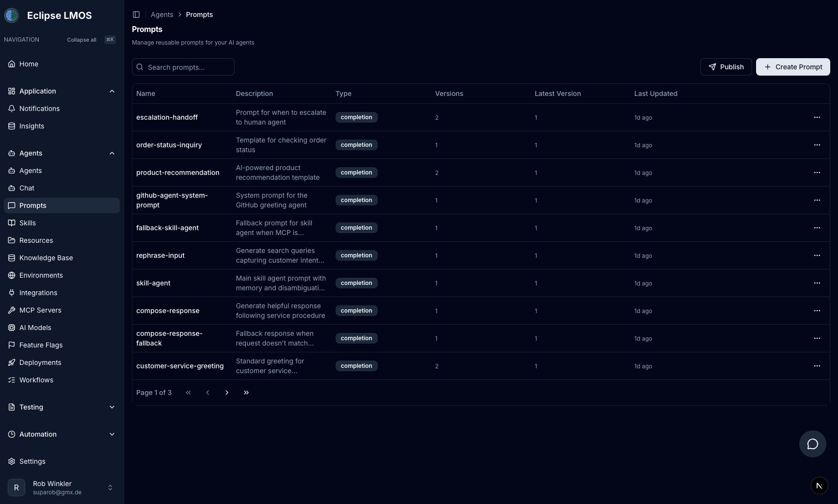838x504 pixels.
Task: Click the Last Updated column header
Action: [x=656, y=94]
